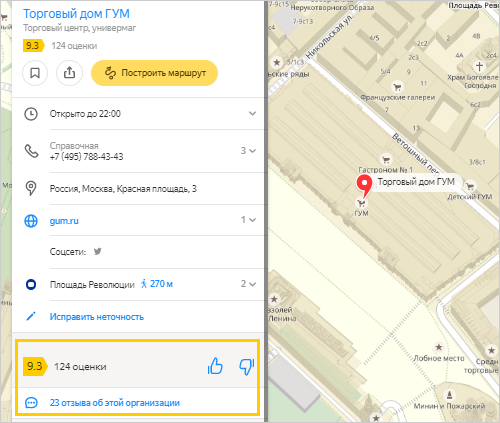Expand the opening hours chevron

pyautogui.click(x=252, y=114)
